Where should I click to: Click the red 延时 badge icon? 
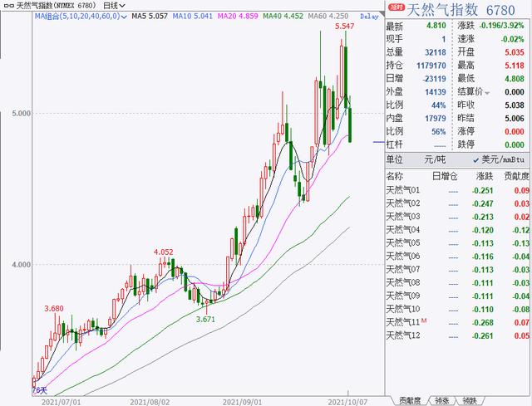click(x=397, y=7)
